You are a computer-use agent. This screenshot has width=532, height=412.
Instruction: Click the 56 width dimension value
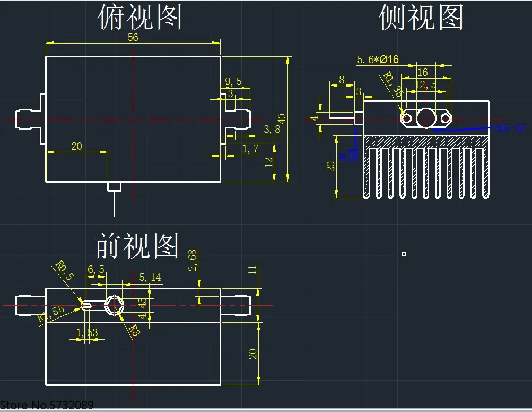(x=133, y=37)
